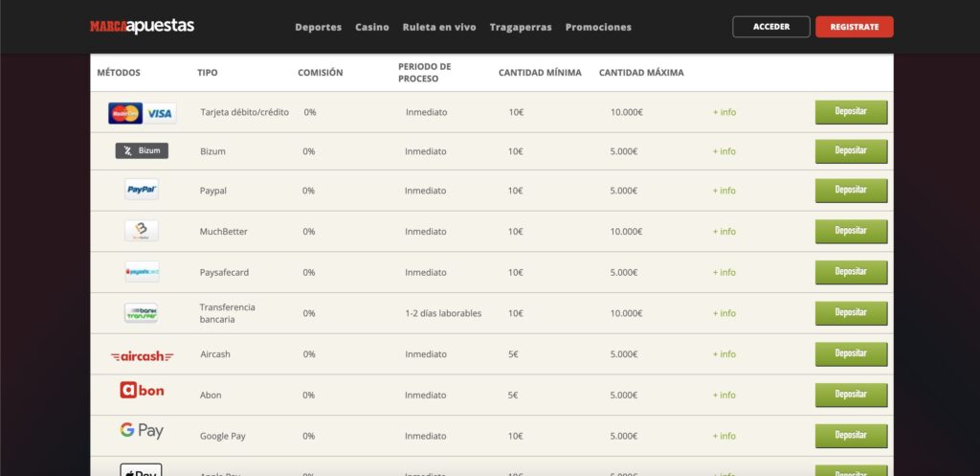
Task: Expand + info for Bizum row
Action: coord(724,151)
